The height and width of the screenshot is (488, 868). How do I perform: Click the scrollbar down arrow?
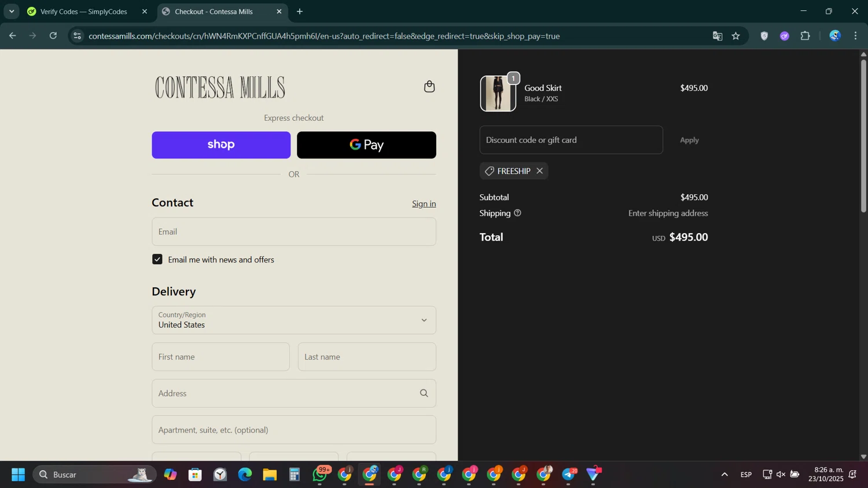click(x=863, y=457)
